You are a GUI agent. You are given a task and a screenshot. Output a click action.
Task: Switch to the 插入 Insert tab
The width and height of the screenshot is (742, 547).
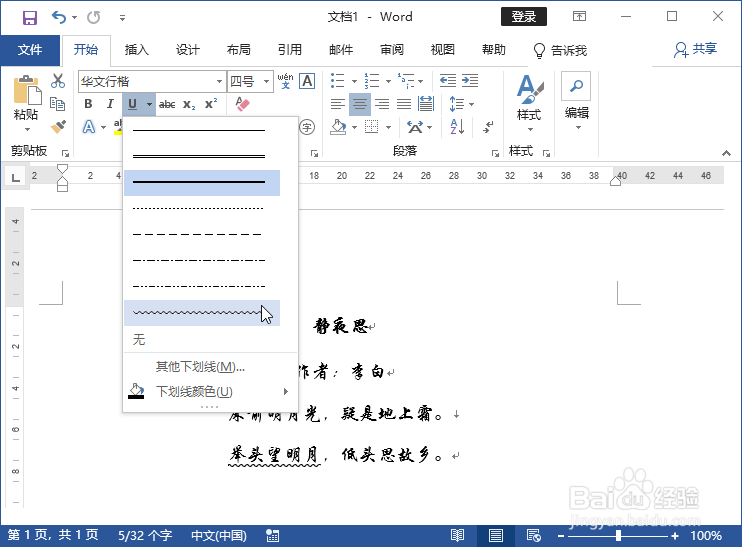click(x=136, y=50)
